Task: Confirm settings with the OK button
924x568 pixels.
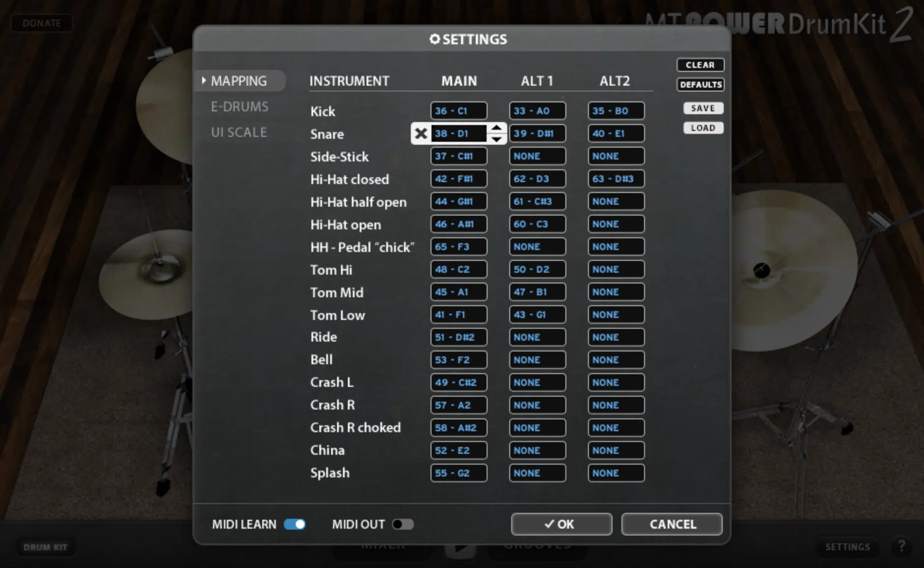Action: (x=561, y=524)
